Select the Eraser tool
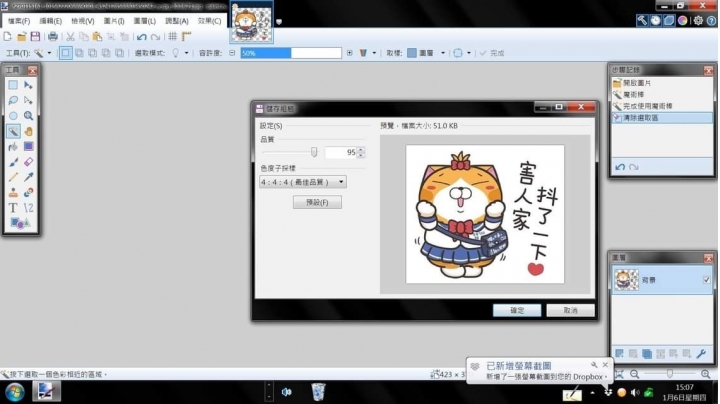Screen dimensions: 720x404 [28, 162]
